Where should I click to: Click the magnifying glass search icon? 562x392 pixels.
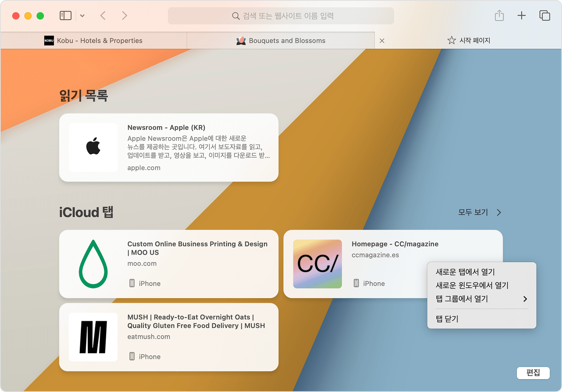[236, 16]
